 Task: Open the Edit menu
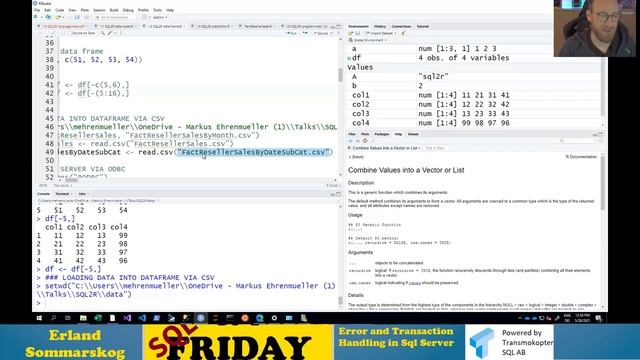click(x=48, y=10)
